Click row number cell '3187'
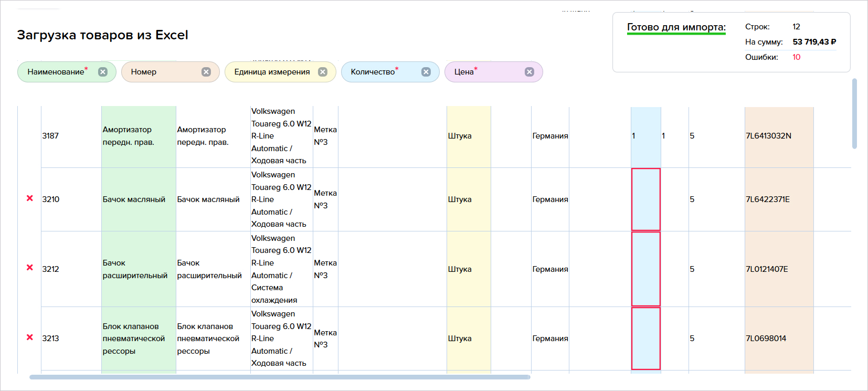The width and height of the screenshot is (868, 391). 71,136
